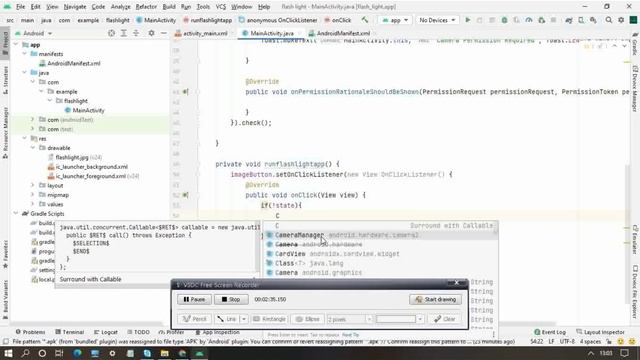Click Start drawing in VSDC recorder
The width and height of the screenshot is (640, 360).
[436, 299]
